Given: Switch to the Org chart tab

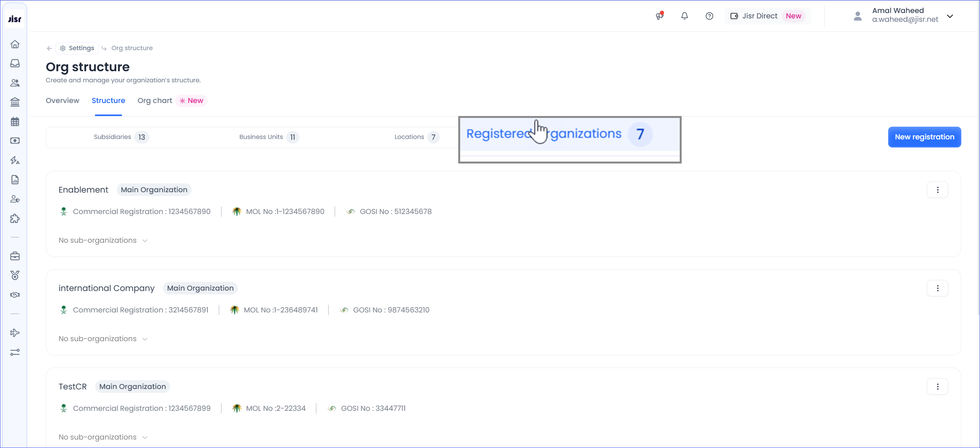Looking at the screenshot, I should click(155, 101).
